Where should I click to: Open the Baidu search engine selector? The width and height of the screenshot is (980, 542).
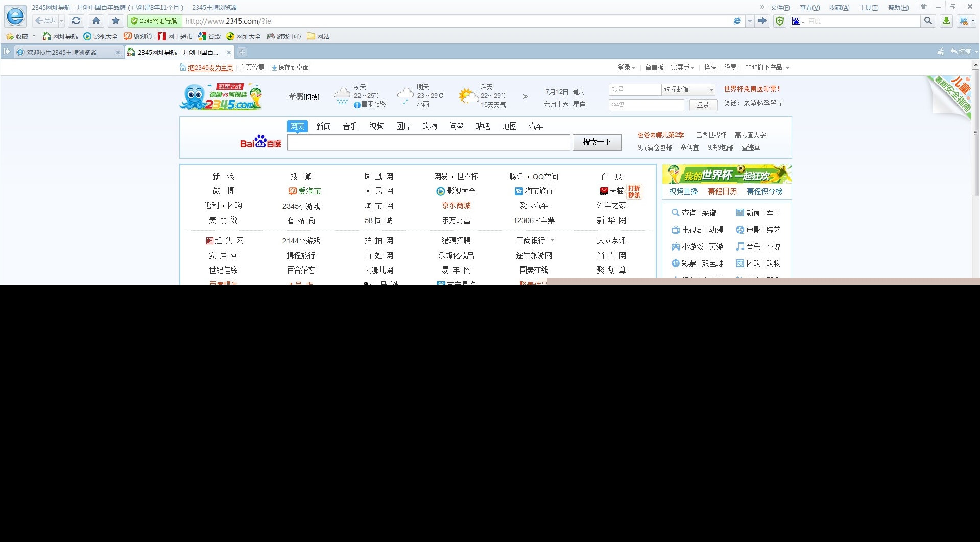tap(798, 21)
